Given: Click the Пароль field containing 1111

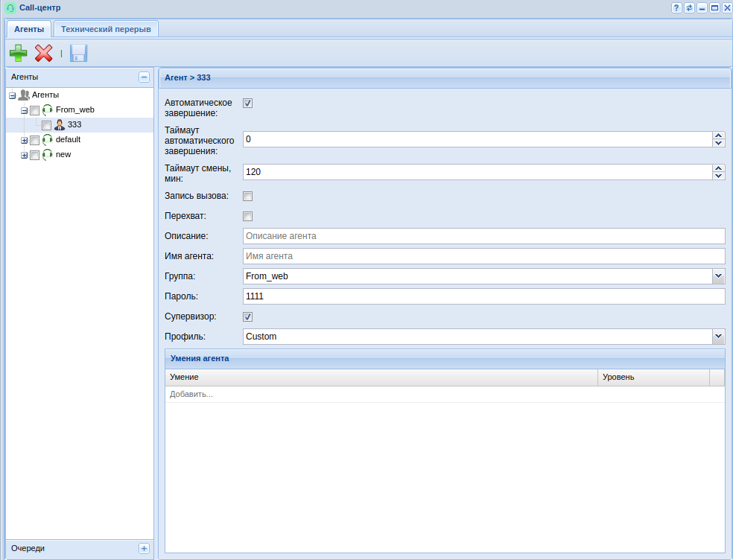Looking at the screenshot, I should tap(484, 296).
